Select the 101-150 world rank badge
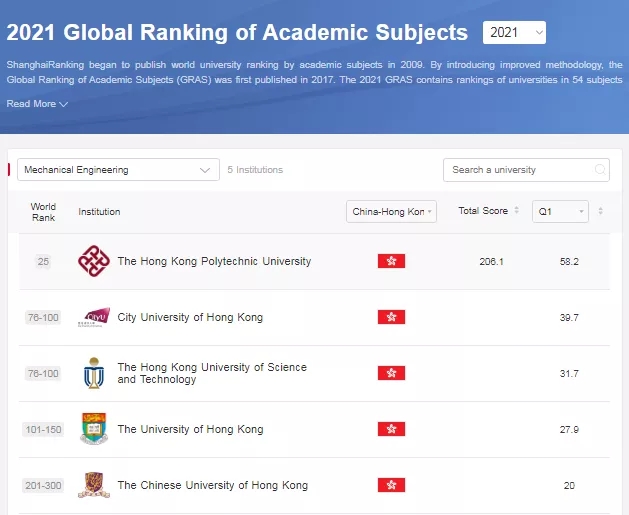Screen dimensions: 629x515 click(43, 430)
